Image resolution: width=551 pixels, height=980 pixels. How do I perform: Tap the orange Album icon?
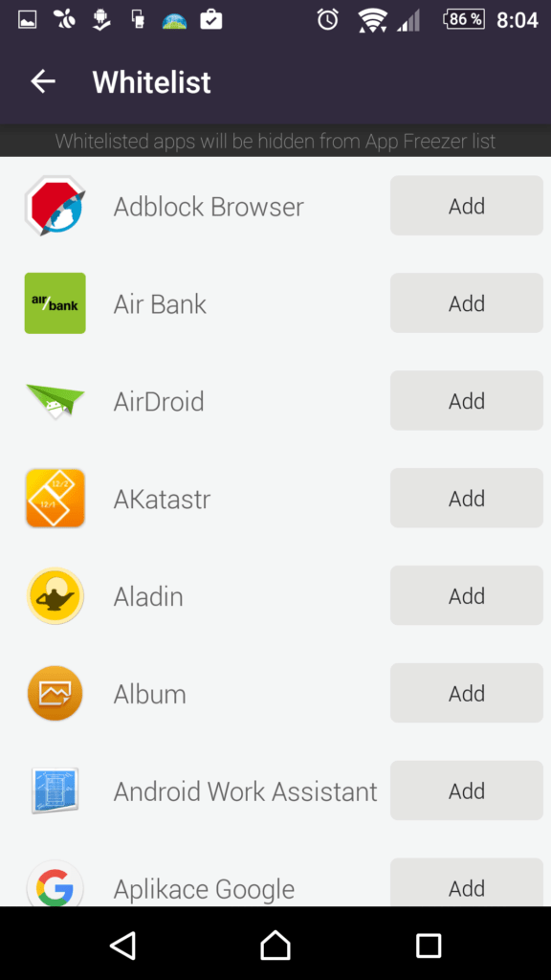pos(55,693)
